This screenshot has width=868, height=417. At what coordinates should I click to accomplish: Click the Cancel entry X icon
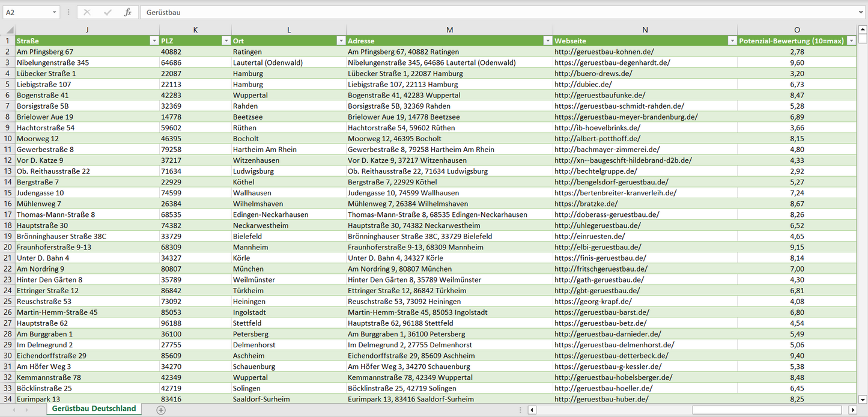click(x=87, y=12)
